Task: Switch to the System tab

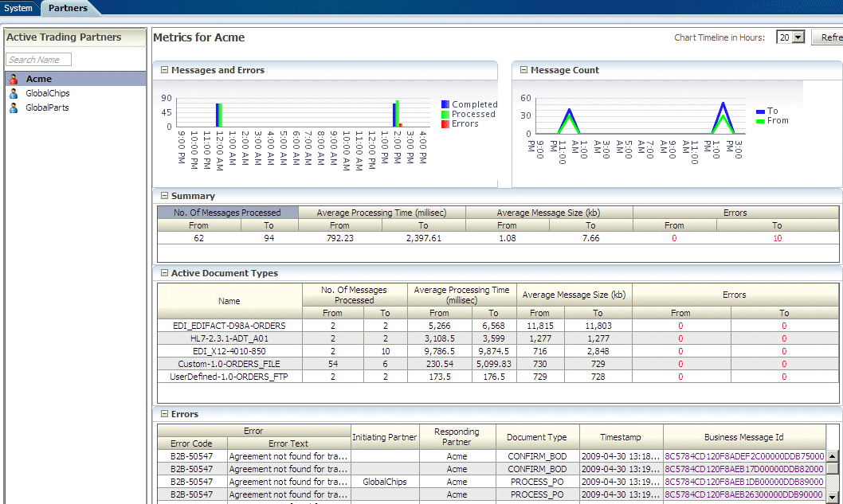Action: tap(18, 8)
